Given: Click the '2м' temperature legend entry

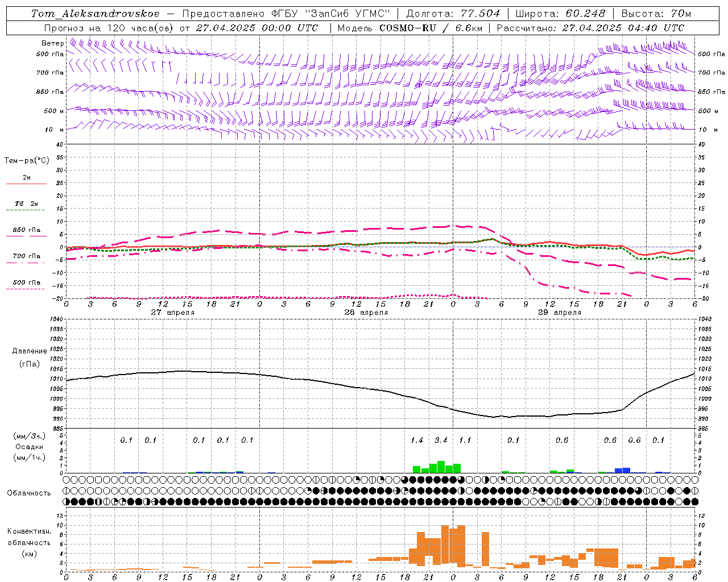Looking at the screenshot, I should [x=27, y=178].
